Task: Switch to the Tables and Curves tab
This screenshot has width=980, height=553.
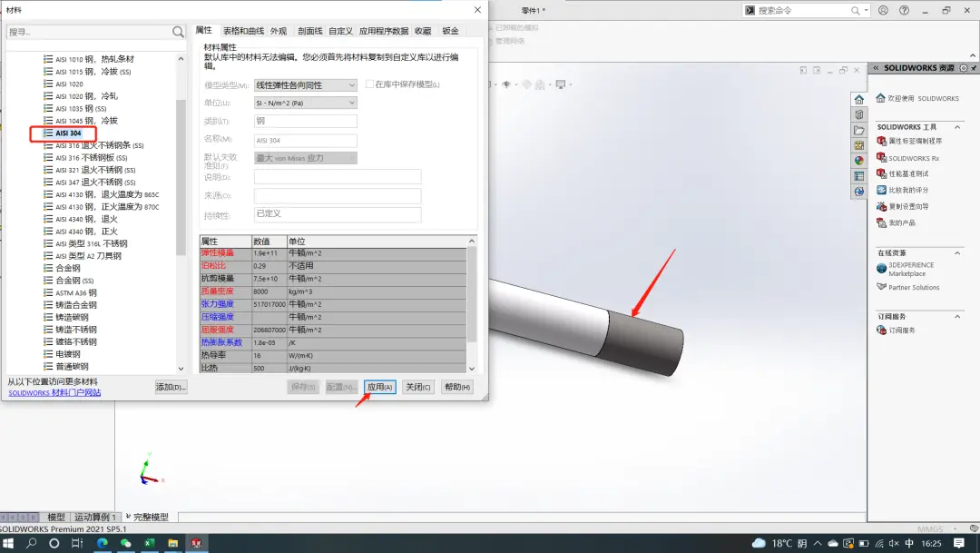Action: pyautogui.click(x=243, y=31)
